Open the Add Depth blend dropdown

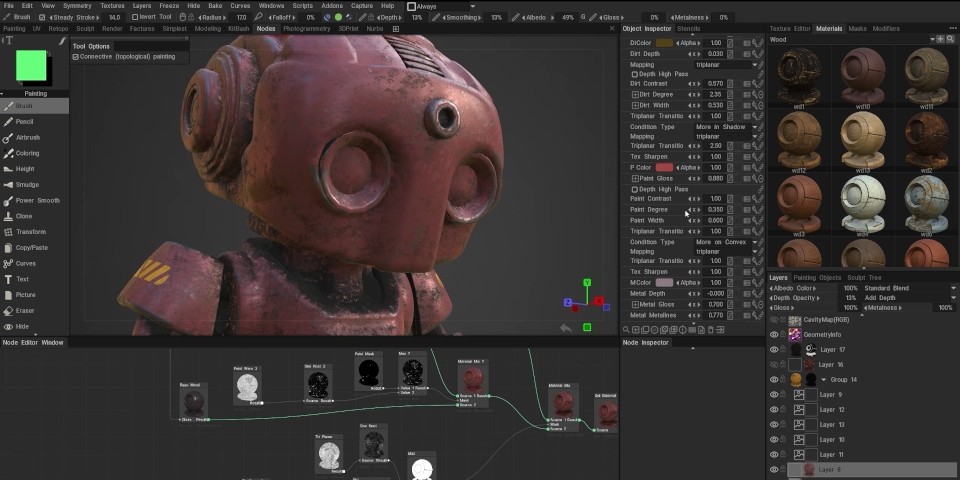pos(909,298)
